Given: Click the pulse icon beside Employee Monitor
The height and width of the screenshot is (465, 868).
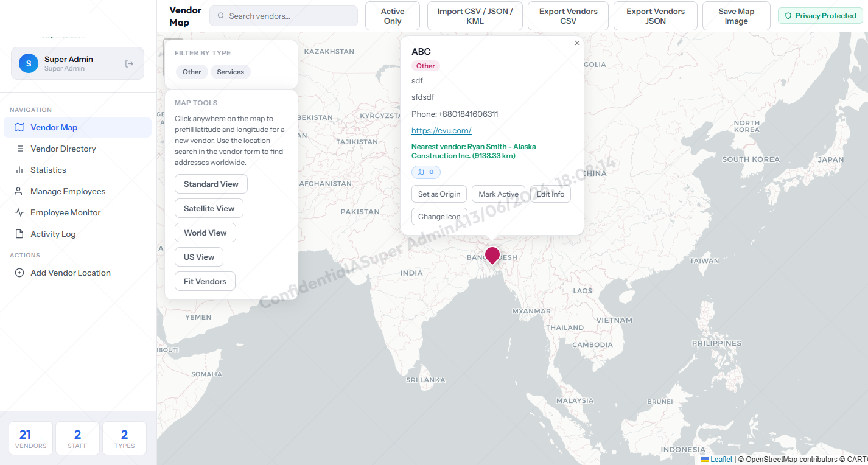Looking at the screenshot, I should pos(19,212).
